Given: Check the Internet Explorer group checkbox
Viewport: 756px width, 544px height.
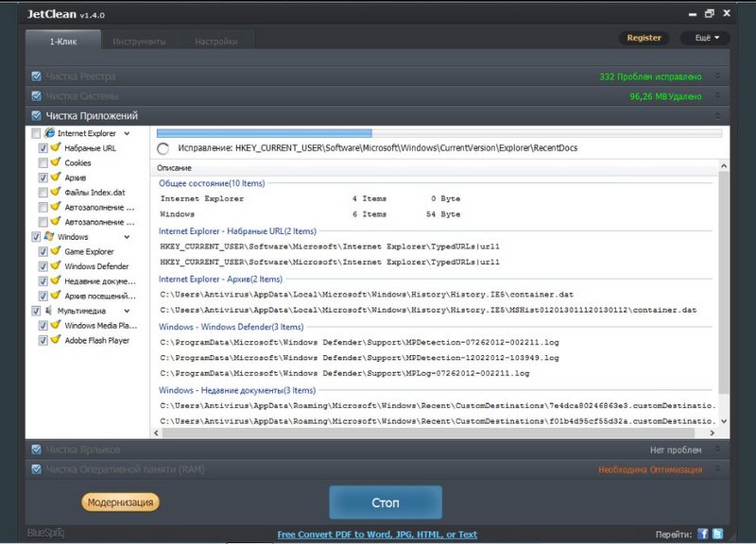Looking at the screenshot, I should pos(36,133).
